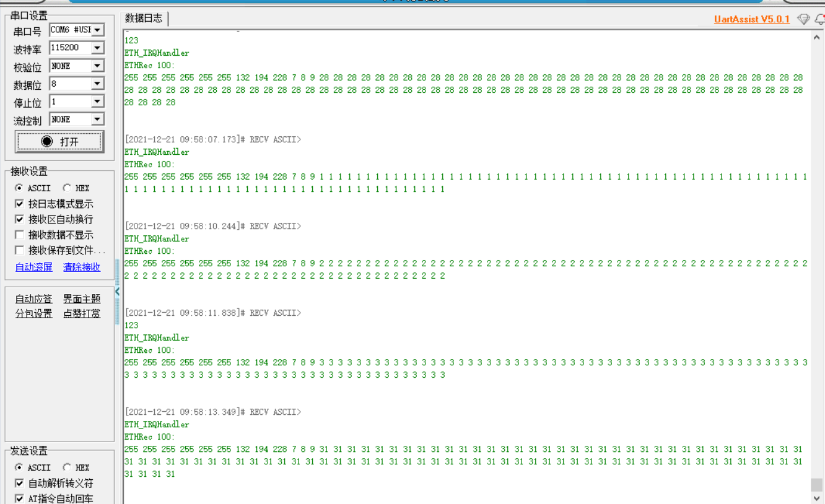Open the 校验位 NONE dropdown
The width and height of the screenshot is (825, 504).
coord(97,66)
